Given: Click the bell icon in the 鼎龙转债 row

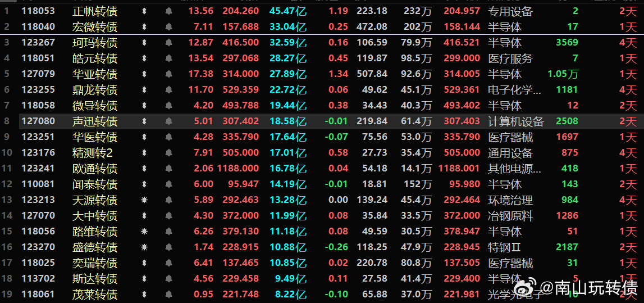Looking at the screenshot, I should tap(168, 89).
